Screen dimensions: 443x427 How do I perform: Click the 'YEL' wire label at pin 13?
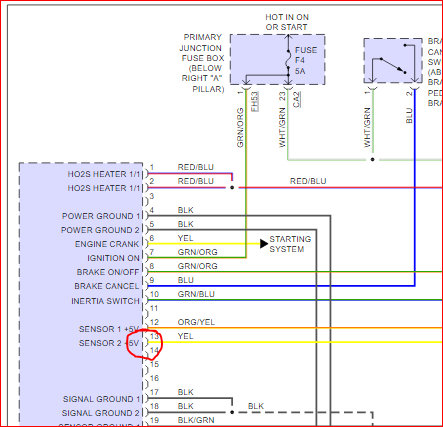click(185, 336)
